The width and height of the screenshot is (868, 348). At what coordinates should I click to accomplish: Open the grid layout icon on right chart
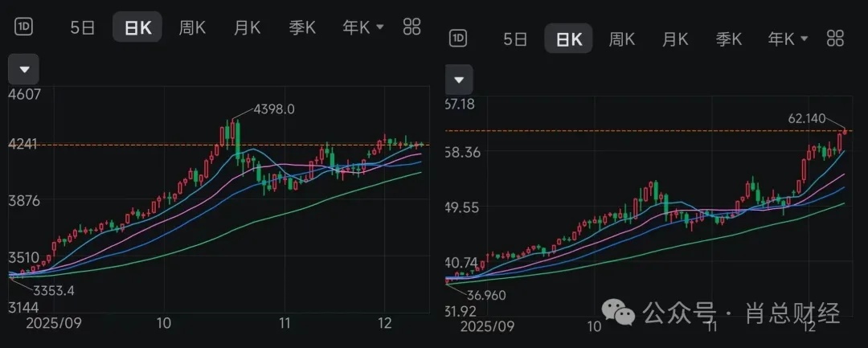pyautogui.click(x=835, y=38)
